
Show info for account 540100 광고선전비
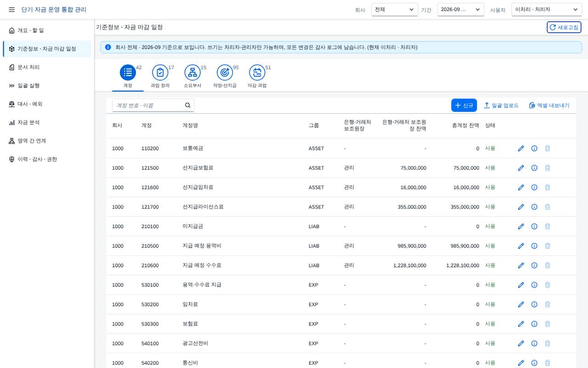534,344
